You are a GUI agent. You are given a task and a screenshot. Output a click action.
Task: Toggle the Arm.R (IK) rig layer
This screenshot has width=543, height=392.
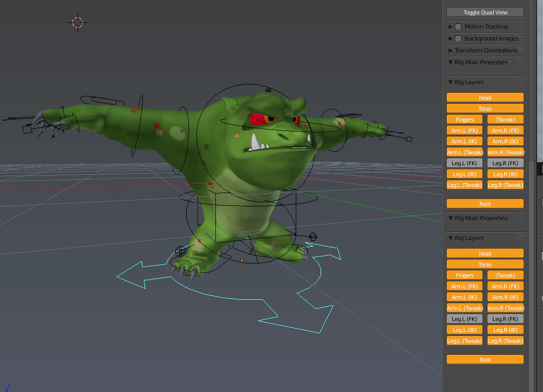pos(505,141)
